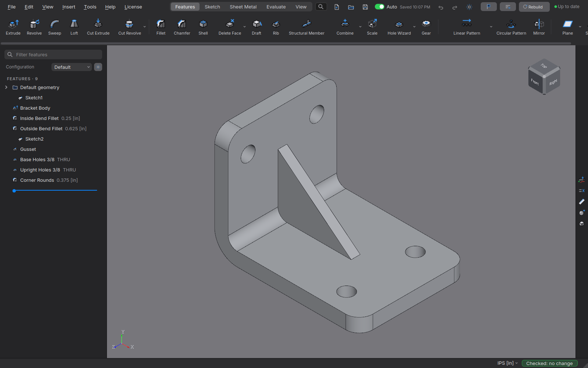
Task: Select the Mirror tool
Action: (539, 28)
